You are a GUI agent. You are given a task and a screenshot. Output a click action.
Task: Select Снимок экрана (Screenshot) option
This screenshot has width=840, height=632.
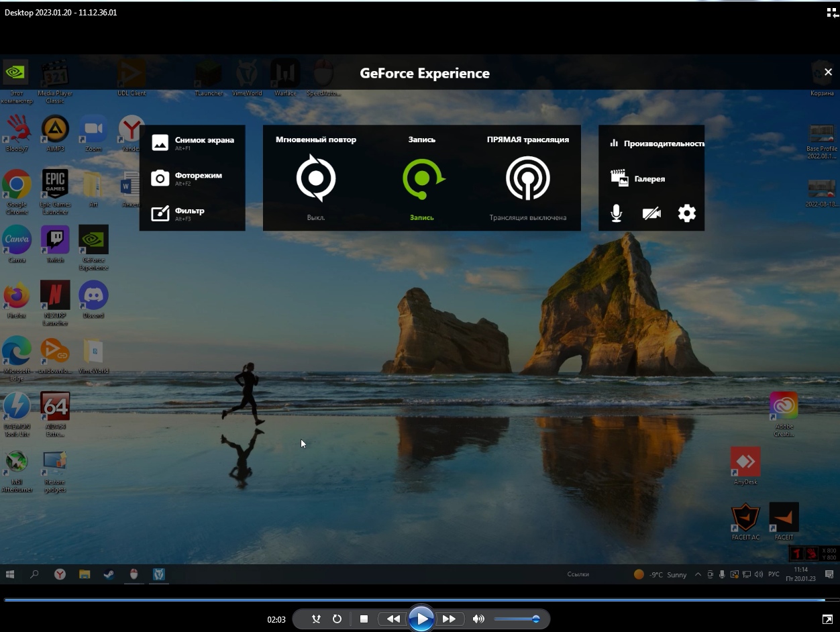193,142
